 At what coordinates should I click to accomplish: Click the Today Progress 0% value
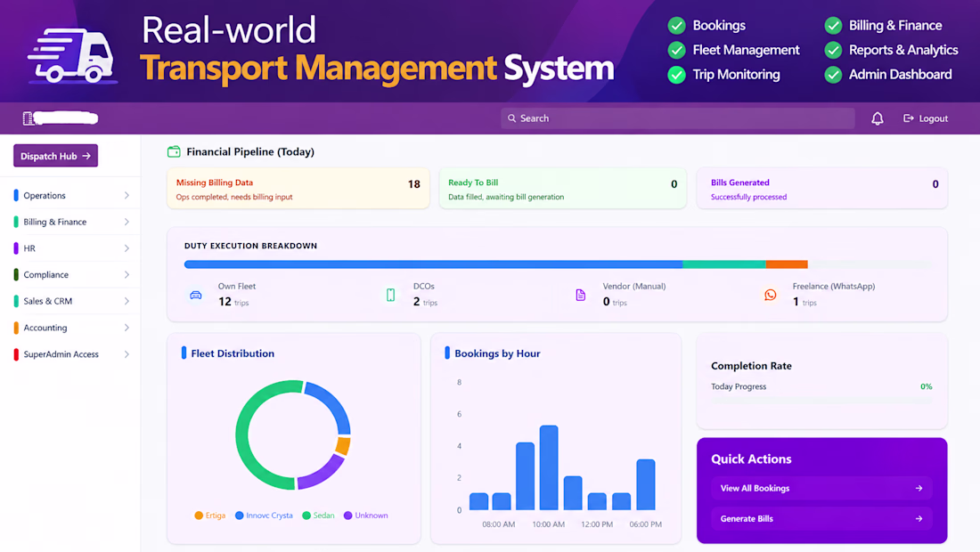[927, 386]
